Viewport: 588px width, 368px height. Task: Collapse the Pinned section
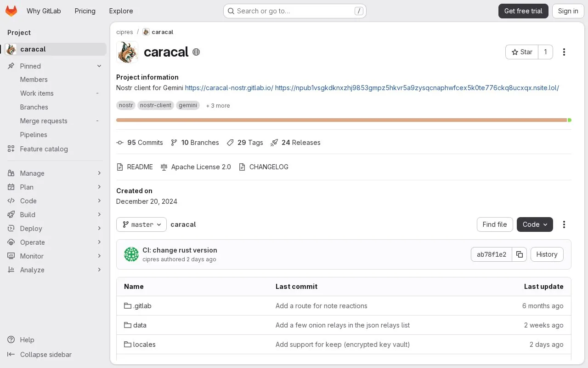[x=55, y=66]
